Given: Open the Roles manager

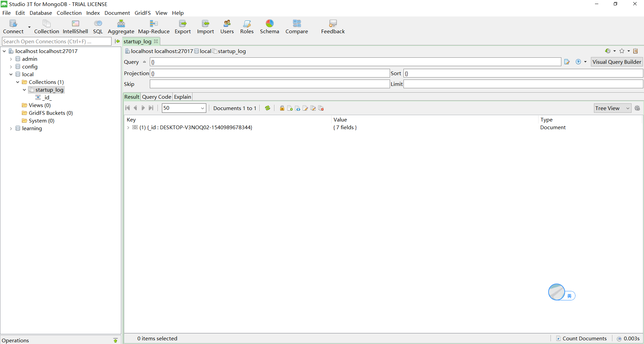Looking at the screenshot, I should (247, 27).
